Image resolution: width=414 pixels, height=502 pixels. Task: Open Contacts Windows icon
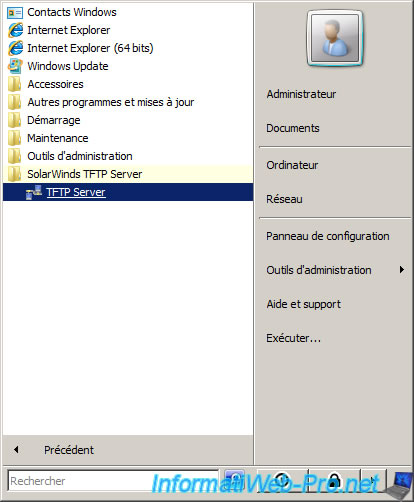coord(15,13)
